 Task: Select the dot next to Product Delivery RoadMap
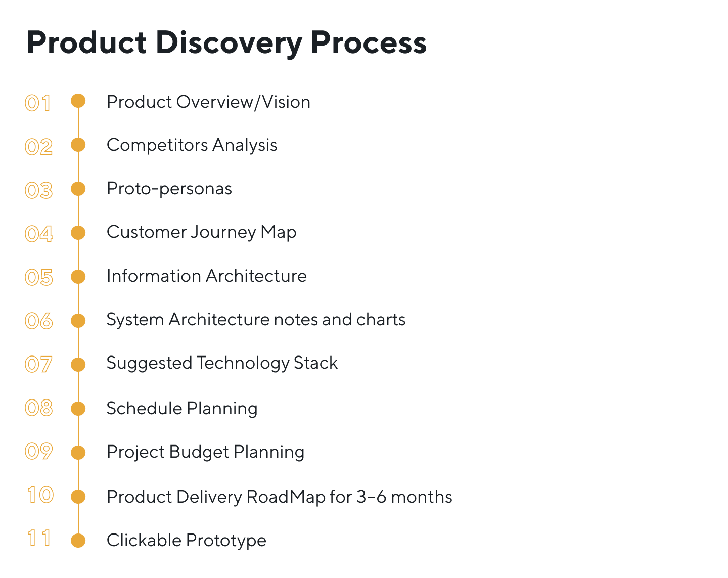pyautogui.click(x=78, y=497)
